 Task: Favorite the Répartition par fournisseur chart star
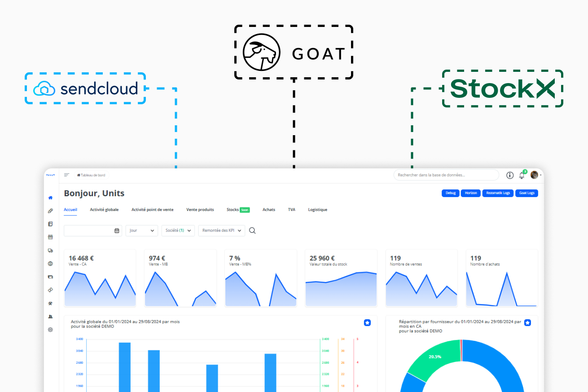527,322
